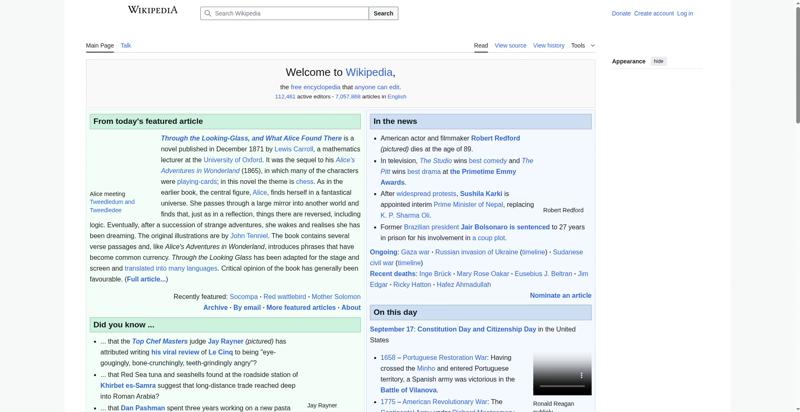Open Russian invasion of Ukraine link
The height and width of the screenshot is (412, 800).
coord(477,252)
